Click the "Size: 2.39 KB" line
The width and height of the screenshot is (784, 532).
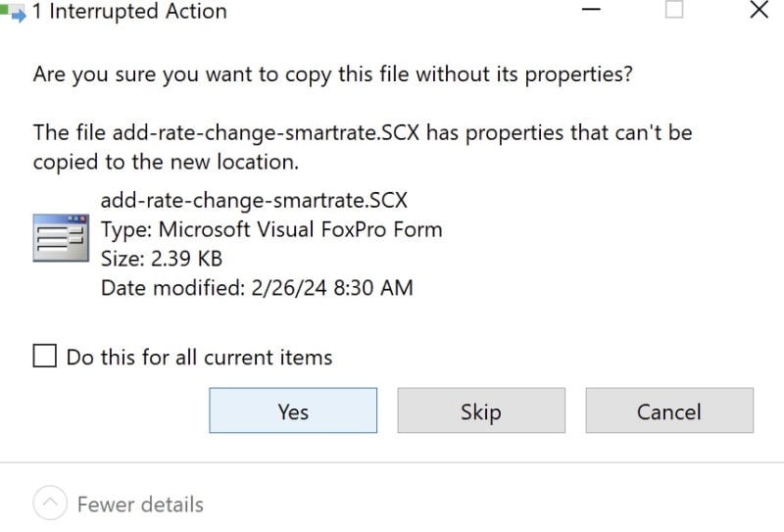coord(162,259)
